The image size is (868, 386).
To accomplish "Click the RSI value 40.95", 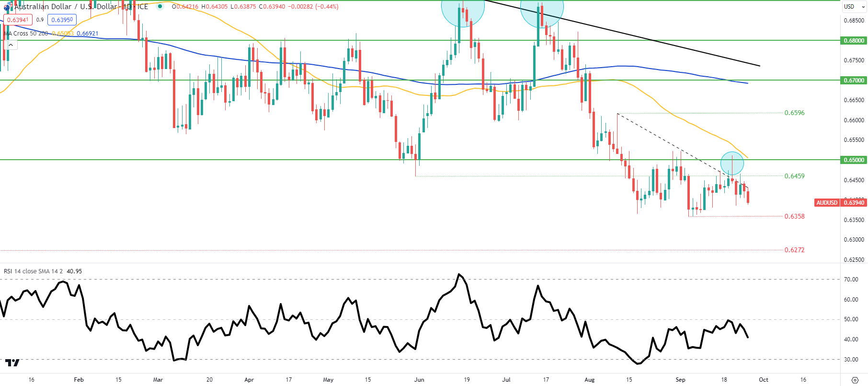I will pyautogui.click(x=74, y=271).
